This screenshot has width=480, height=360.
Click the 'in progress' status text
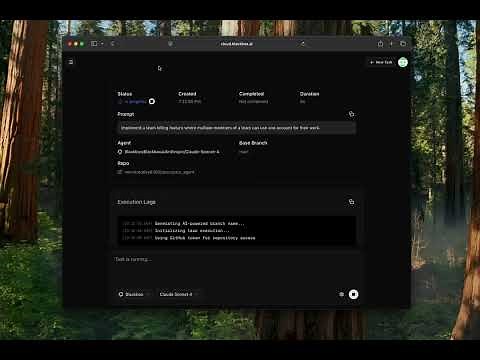pos(135,101)
